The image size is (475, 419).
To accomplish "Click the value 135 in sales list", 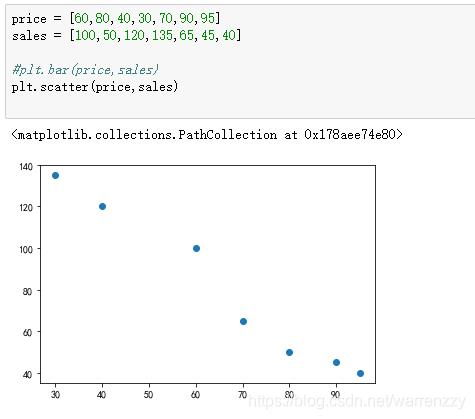I will click(162, 35).
